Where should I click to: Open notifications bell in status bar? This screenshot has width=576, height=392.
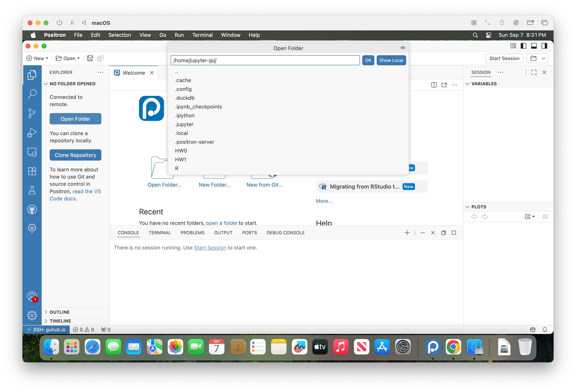point(545,330)
